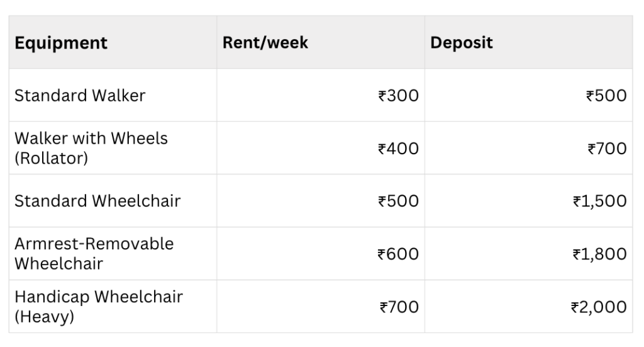Click the Deposit column header

(x=461, y=43)
